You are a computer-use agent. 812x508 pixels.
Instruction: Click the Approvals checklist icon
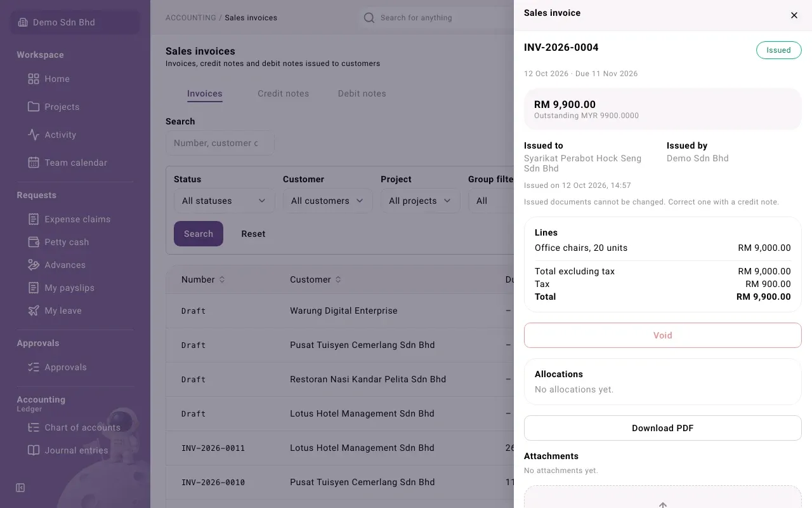(34, 367)
